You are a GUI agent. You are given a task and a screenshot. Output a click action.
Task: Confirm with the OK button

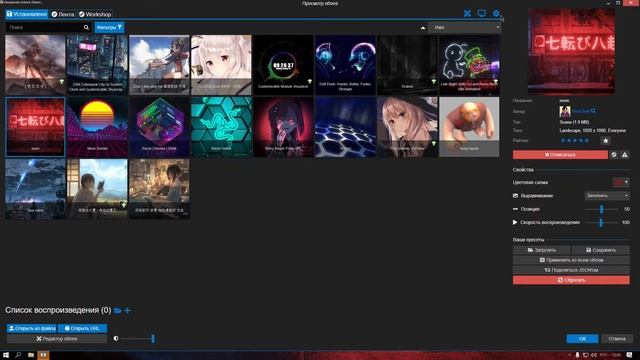(582, 338)
